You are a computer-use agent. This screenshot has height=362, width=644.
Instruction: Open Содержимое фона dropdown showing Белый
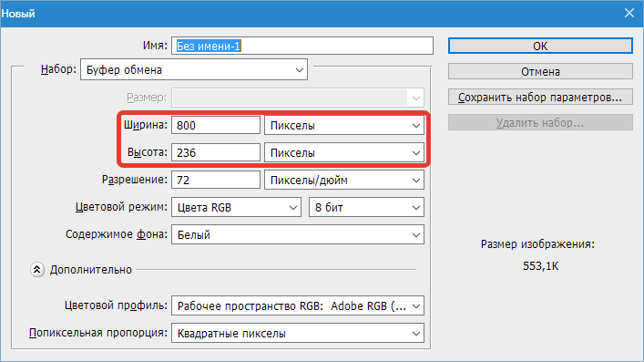(x=298, y=234)
